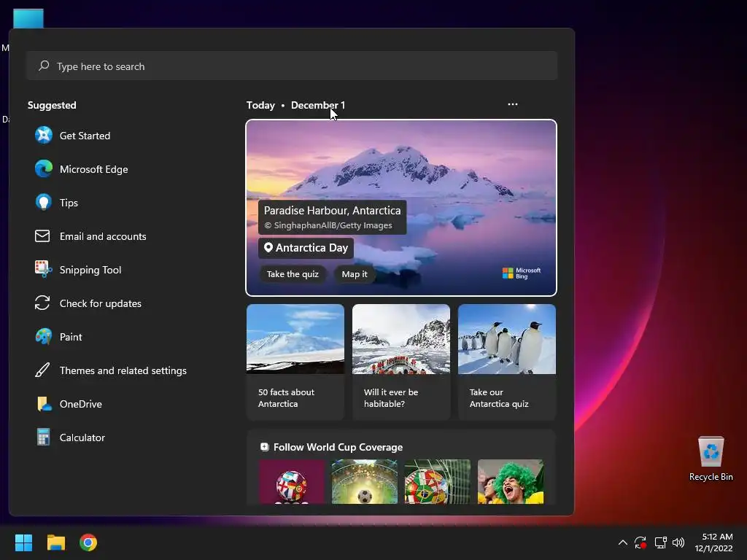Open File Explorer from the taskbar
Screen dimensions: 747x560
pos(55,542)
